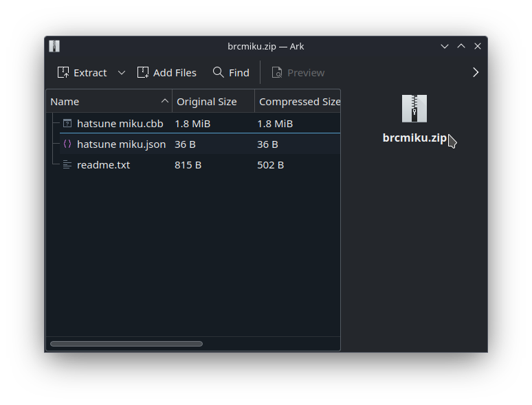Click the Preview toolbar button
This screenshot has width=532, height=405.
(298, 72)
